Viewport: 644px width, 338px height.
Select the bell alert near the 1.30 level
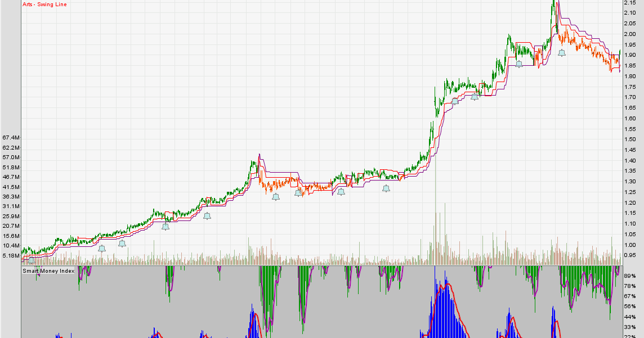pyautogui.click(x=341, y=191)
